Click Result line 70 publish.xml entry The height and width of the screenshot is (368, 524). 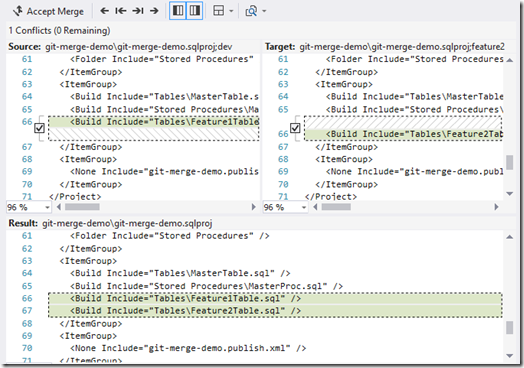(x=188, y=348)
